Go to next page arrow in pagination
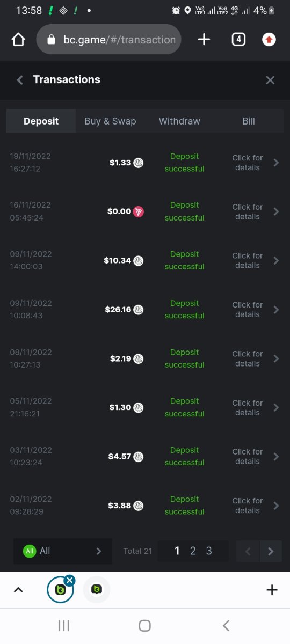The height and width of the screenshot is (644, 290). pos(271,551)
